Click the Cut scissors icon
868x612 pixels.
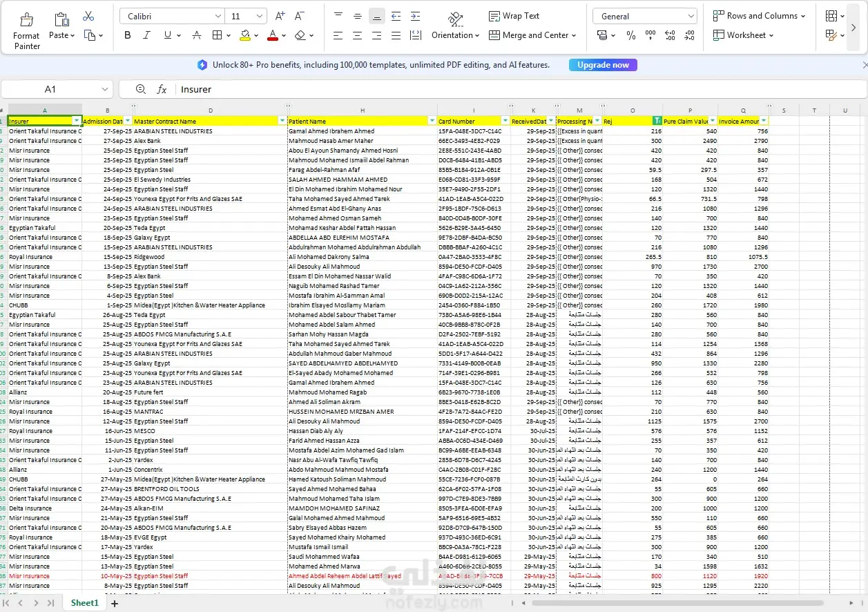tap(88, 16)
